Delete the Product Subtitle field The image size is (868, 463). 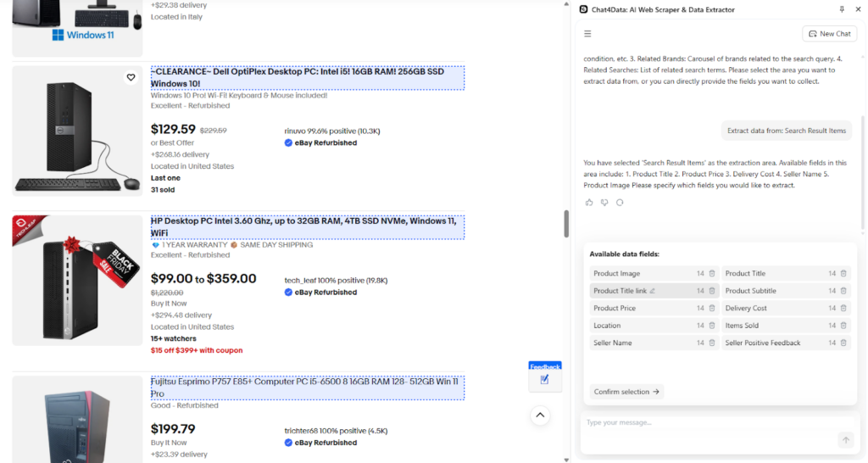843,291
